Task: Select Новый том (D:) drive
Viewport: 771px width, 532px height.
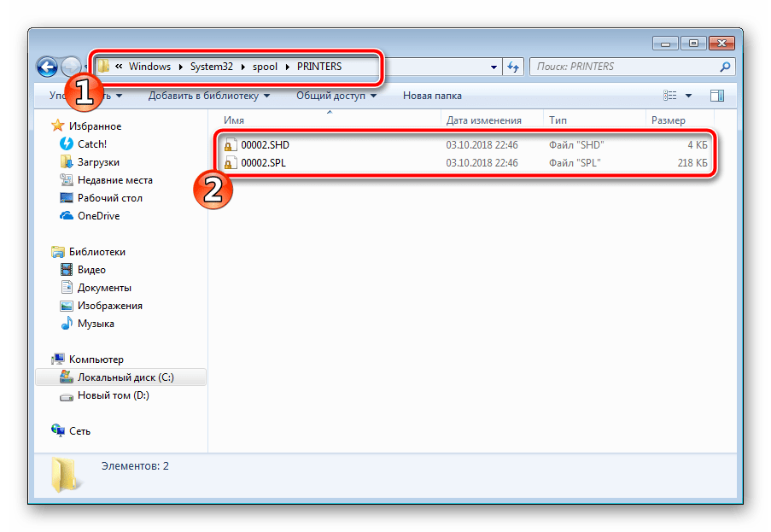Action: coord(113,395)
